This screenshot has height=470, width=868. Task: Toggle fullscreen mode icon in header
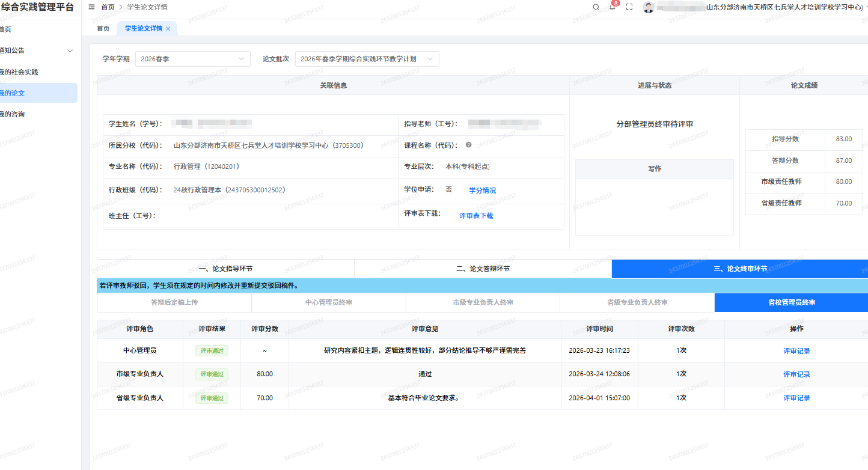(629, 7)
